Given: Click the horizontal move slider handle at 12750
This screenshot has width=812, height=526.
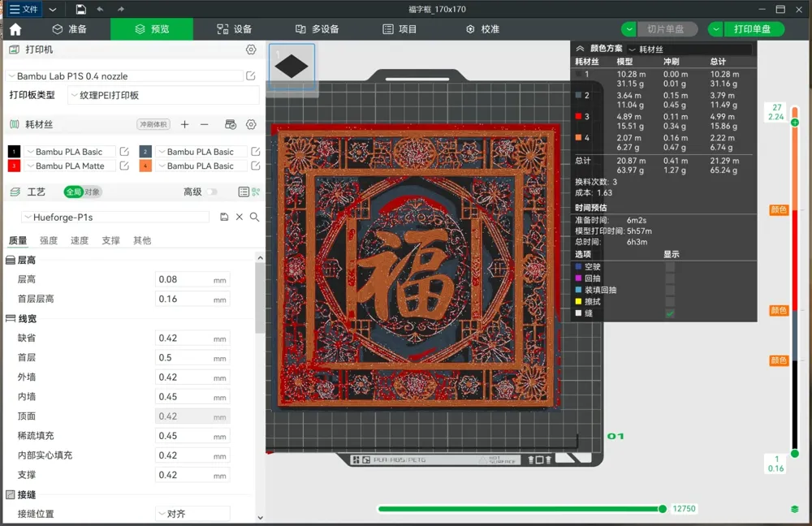Looking at the screenshot, I should point(663,509).
